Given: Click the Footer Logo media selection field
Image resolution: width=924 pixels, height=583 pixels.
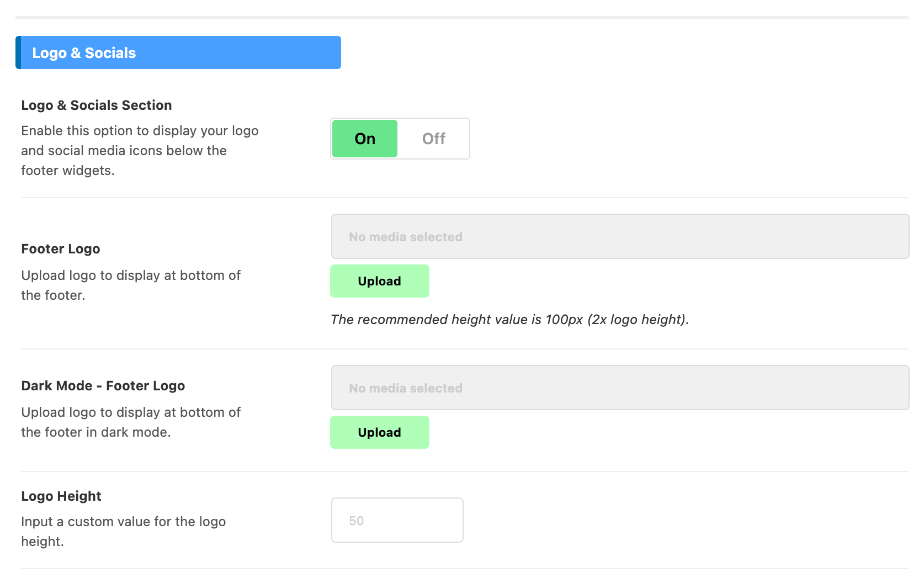Looking at the screenshot, I should pos(620,236).
